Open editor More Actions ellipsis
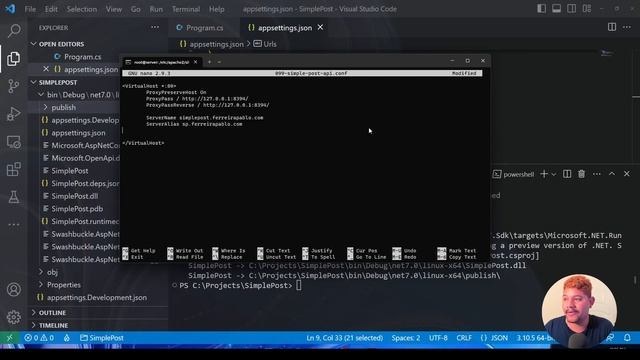The width and height of the screenshot is (640, 360). coord(627,27)
